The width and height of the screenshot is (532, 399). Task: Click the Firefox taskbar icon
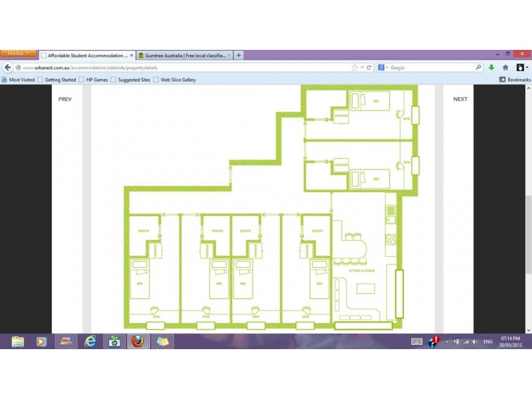tap(138, 341)
